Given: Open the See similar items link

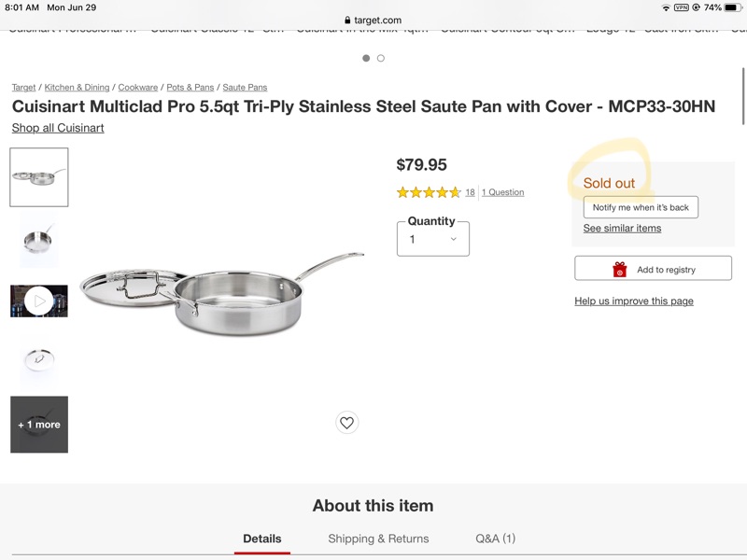Looking at the screenshot, I should [622, 228].
